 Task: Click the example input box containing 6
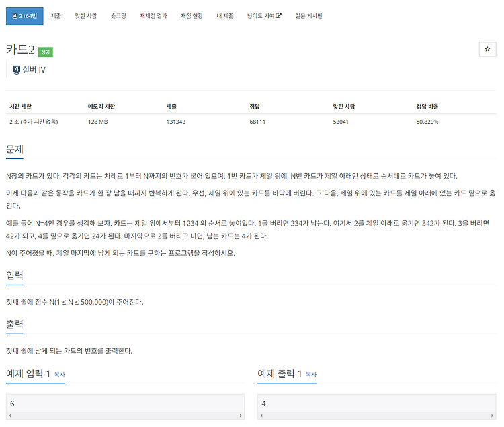coord(125,404)
